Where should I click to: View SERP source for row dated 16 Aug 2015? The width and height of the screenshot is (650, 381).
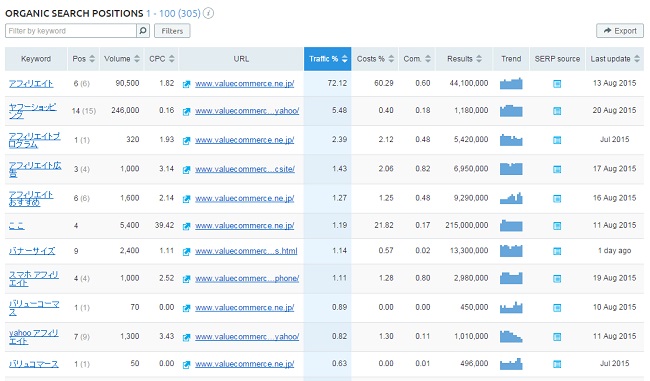click(x=557, y=199)
